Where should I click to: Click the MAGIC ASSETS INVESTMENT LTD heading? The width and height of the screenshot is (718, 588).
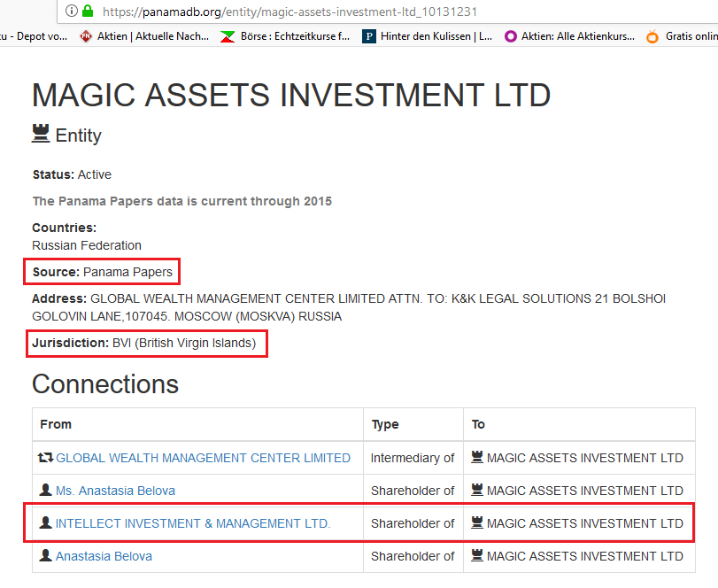291,96
